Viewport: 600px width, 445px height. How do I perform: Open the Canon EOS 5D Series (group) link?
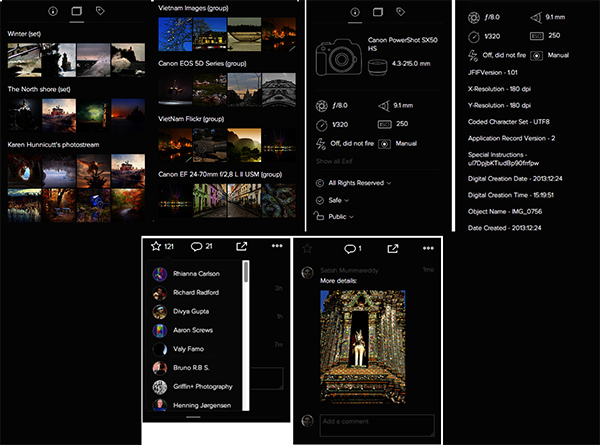(x=202, y=63)
